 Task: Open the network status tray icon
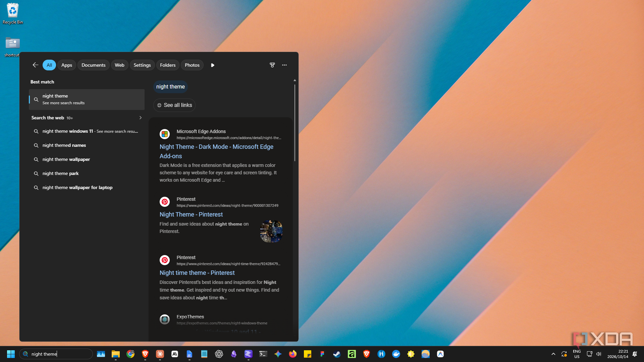(x=589, y=354)
